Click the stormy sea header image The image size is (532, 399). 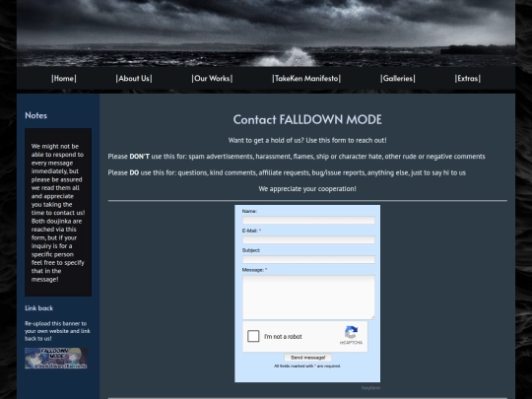[x=266, y=33]
